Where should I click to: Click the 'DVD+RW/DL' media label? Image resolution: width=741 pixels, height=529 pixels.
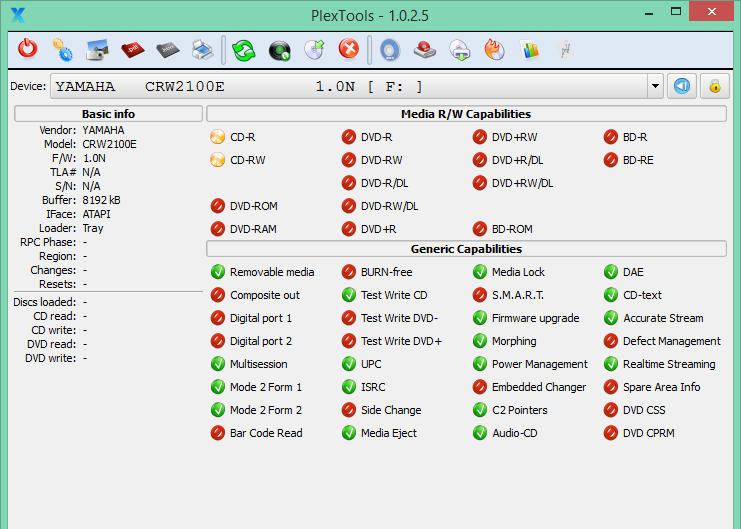point(522,183)
